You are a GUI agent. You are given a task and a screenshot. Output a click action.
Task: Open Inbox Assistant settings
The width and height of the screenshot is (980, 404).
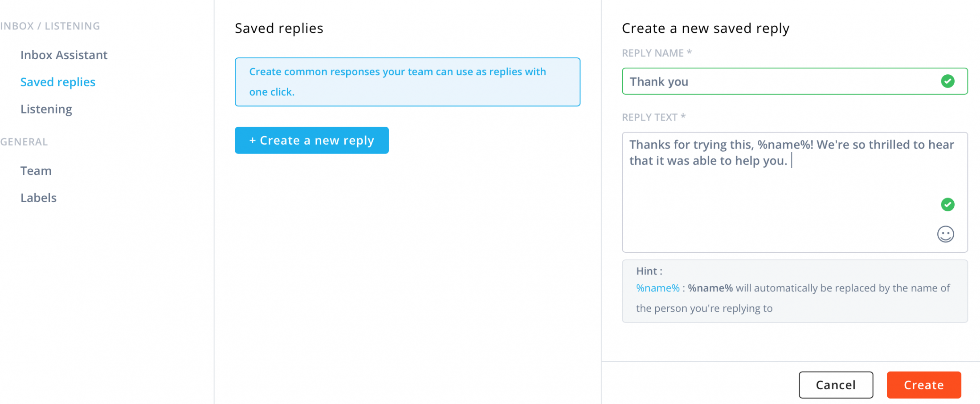click(x=64, y=55)
